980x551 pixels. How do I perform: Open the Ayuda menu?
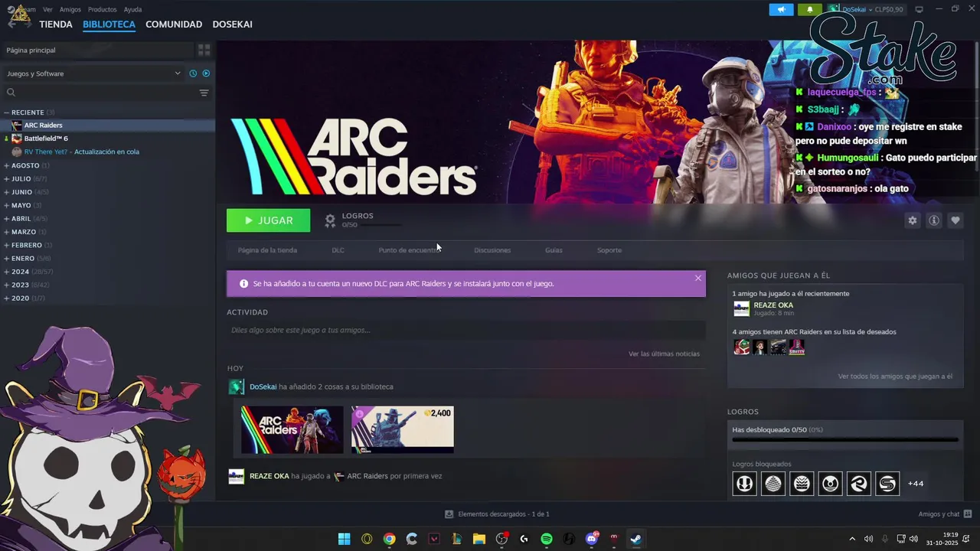pyautogui.click(x=132, y=9)
